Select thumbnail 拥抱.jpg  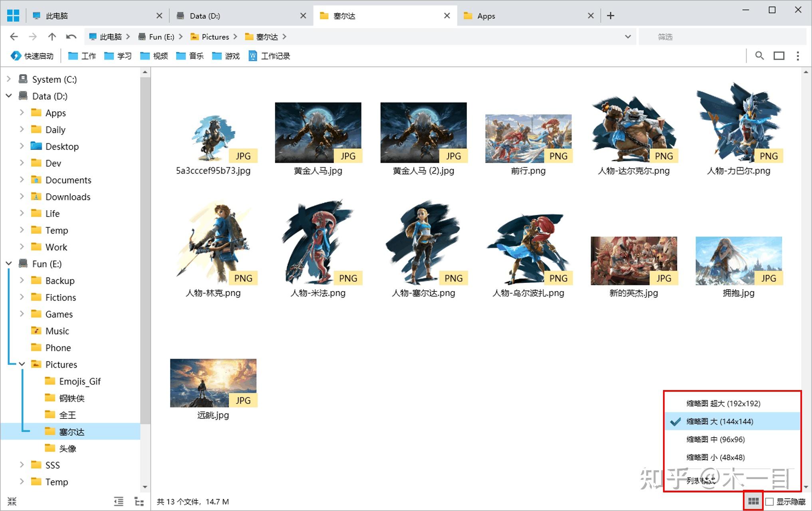click(x=739, y=261)
